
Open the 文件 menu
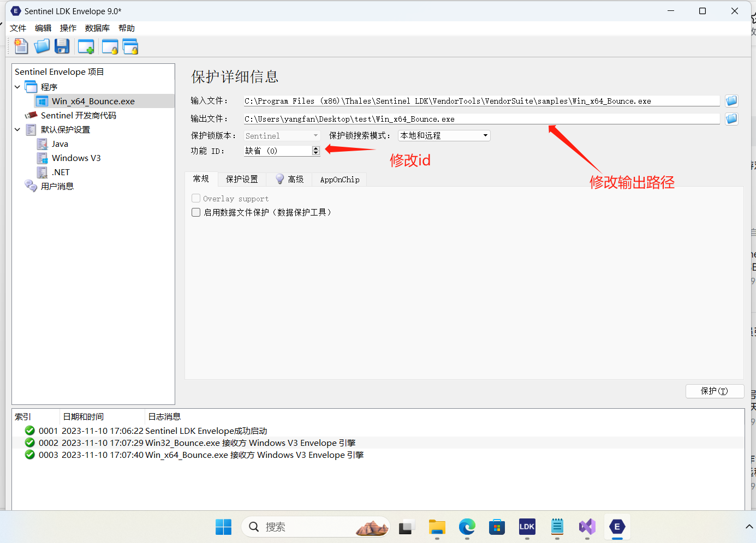18,28
